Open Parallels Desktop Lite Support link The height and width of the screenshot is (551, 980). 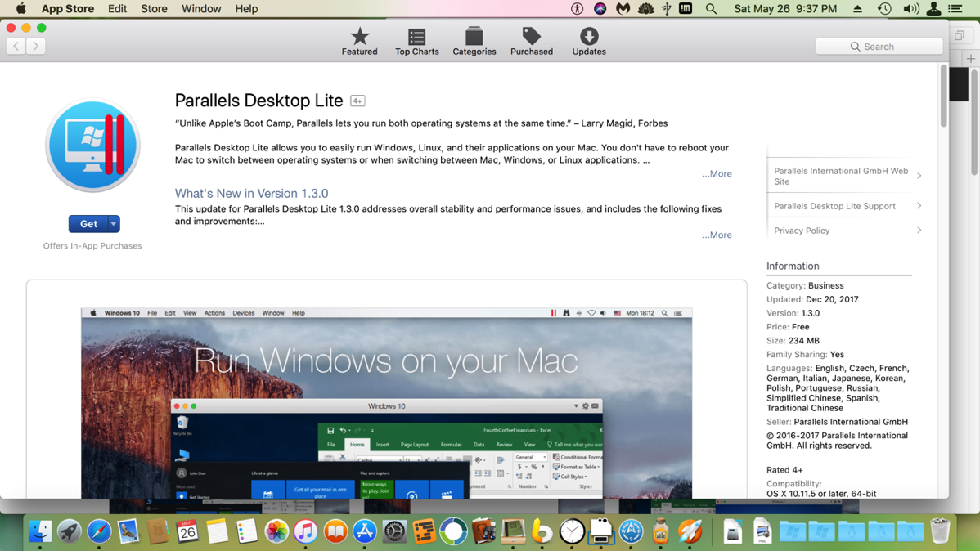click(834, 205)
